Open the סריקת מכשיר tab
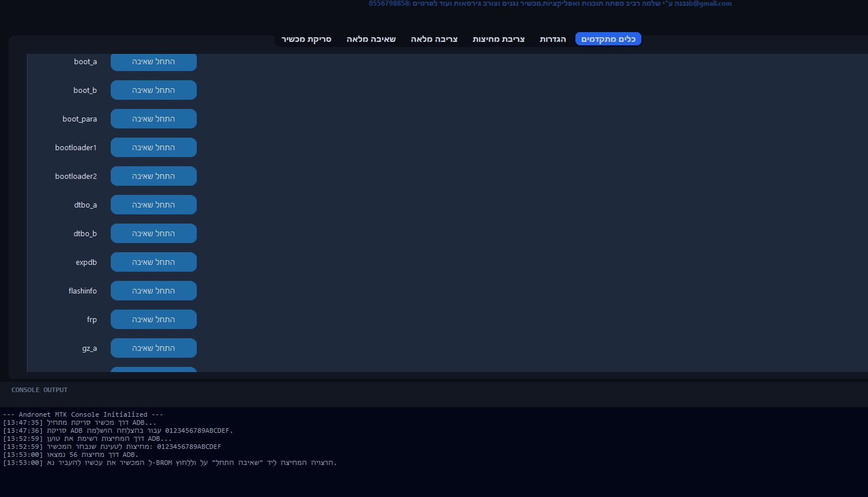 point(306,39)
